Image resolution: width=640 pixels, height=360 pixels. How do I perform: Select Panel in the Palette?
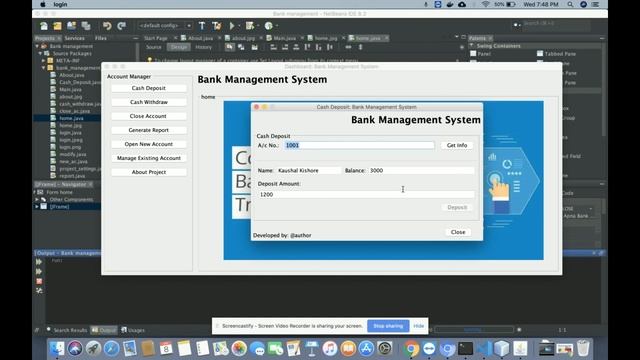coord(480,53)
